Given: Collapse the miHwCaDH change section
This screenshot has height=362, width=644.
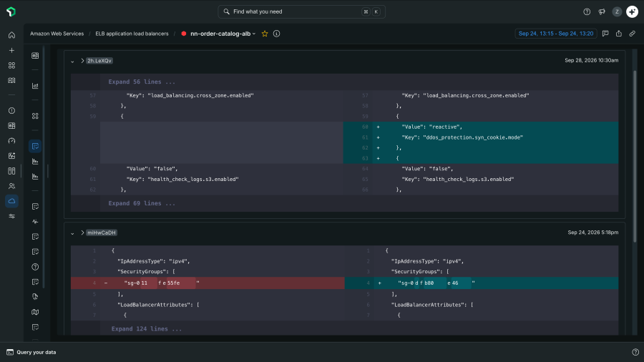Looking at the screenshot, I should coord(72,233).
